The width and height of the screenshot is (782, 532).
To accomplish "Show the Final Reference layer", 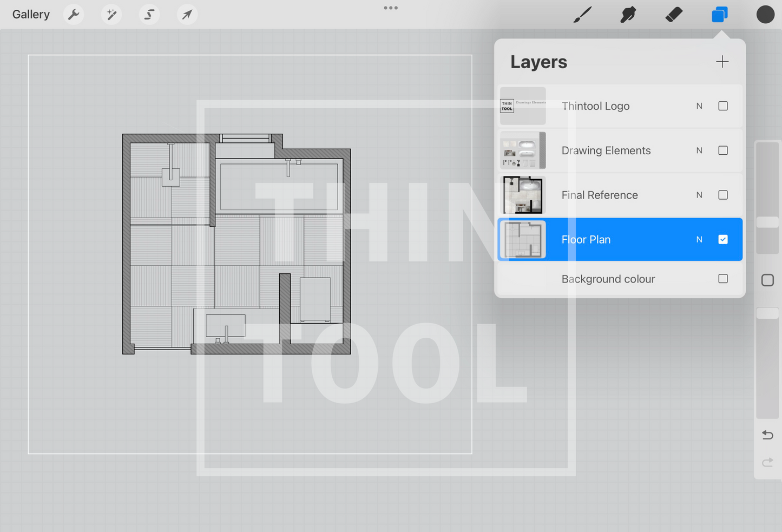I will pos(723,195).
